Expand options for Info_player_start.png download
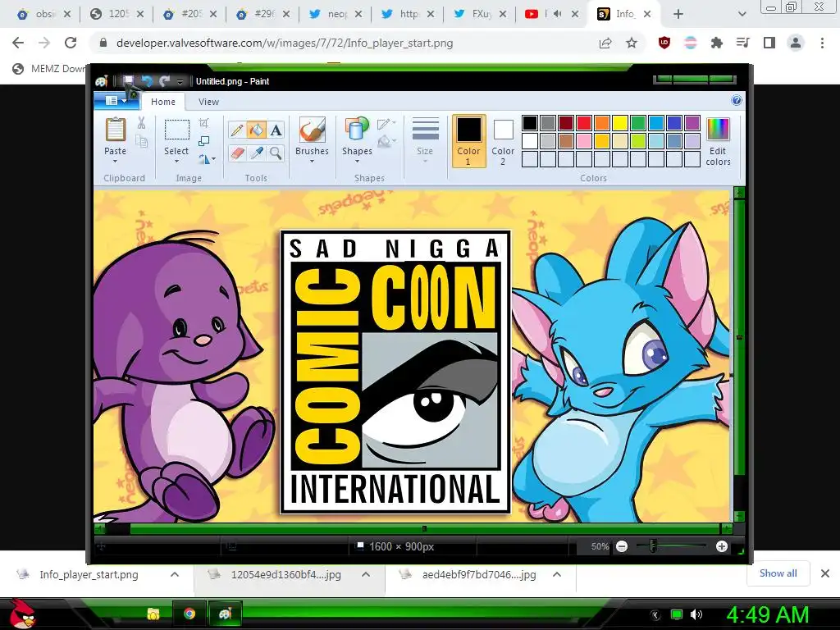Screen dimensions: 840x630 coord(175,574)
